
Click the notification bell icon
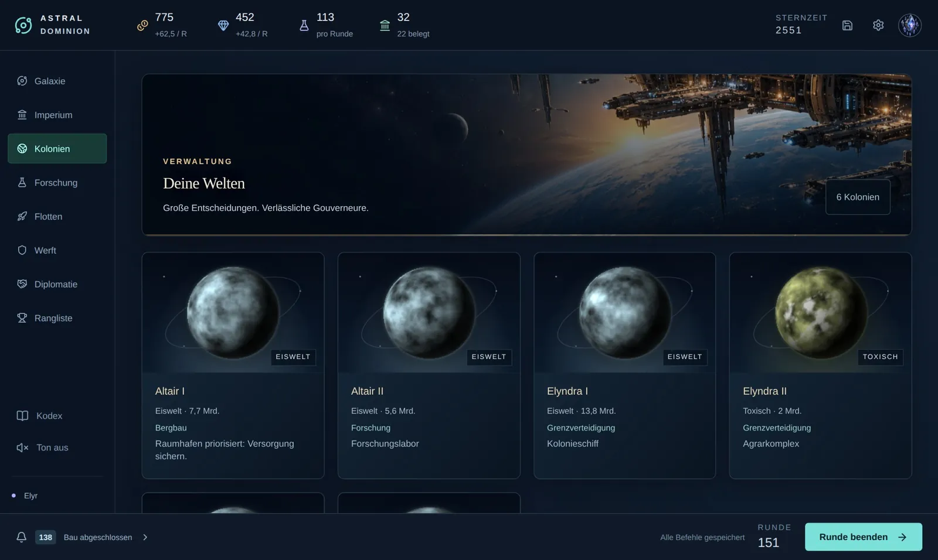[21, 537]
